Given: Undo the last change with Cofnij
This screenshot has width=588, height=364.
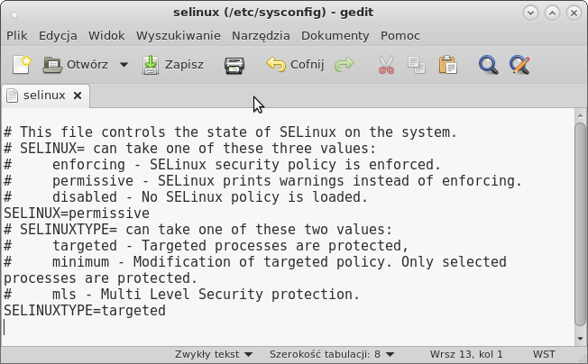Looking at the screenshot, I should (295, 65).
